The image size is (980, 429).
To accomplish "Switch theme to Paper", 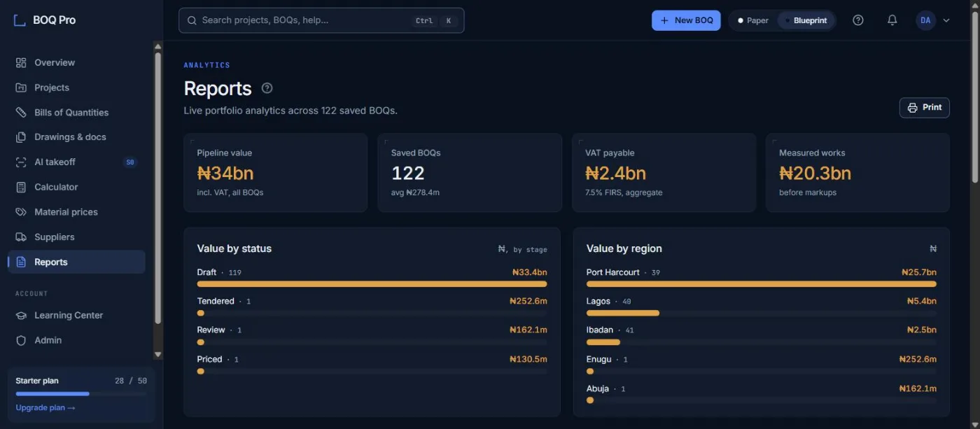I will 753,20.
